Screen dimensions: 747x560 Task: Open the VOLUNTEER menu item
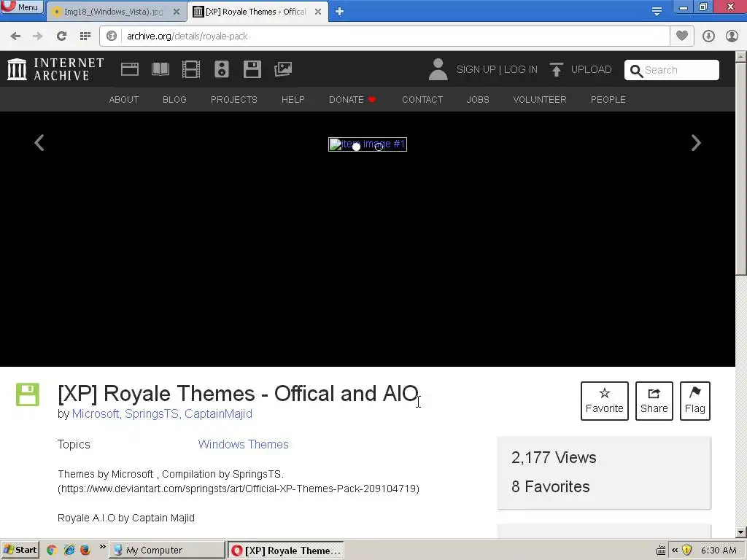point(540,99)
